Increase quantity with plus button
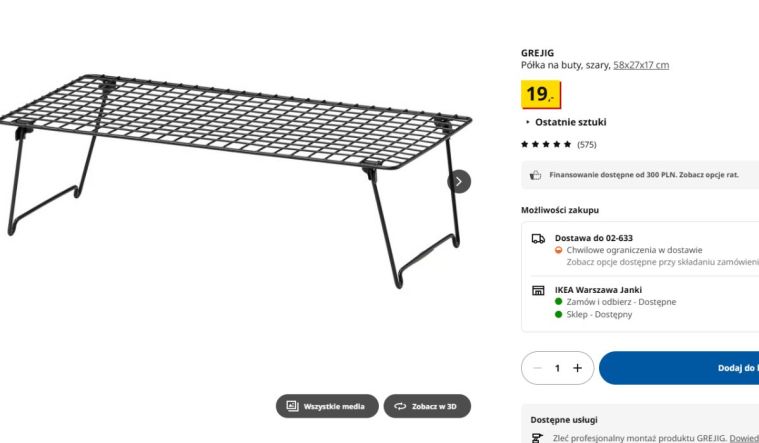The height and width of the screenshot is (443, 759). [577, 368]
